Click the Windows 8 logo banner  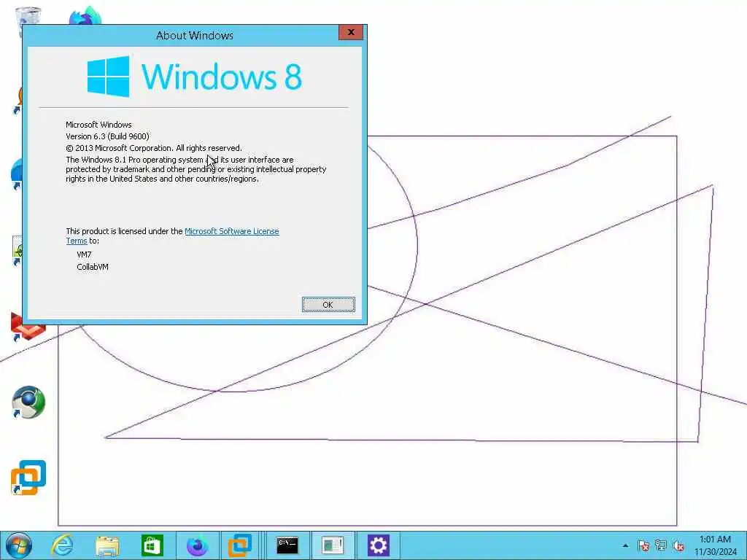pos(194,77)
